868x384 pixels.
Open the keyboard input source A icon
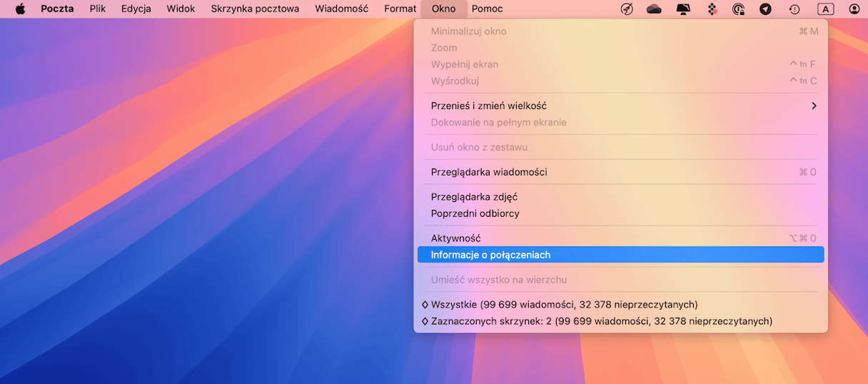(x=825, y=9)
